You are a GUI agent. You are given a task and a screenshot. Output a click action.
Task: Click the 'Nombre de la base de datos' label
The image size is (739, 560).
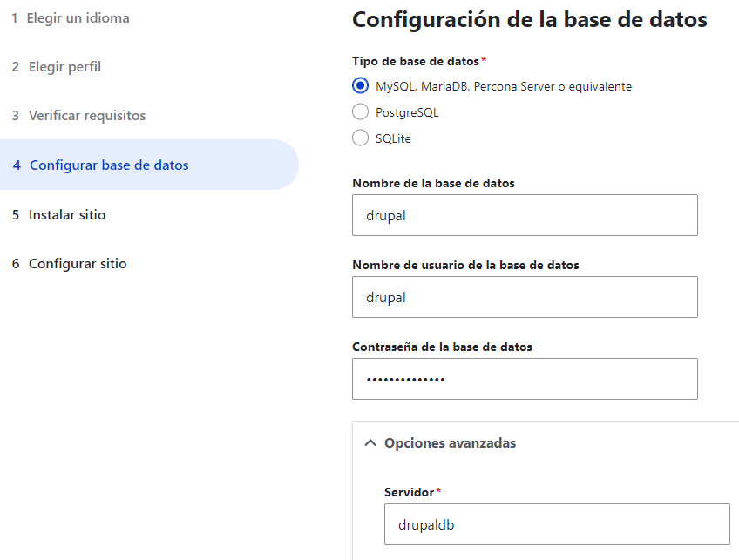pos(433,183)
